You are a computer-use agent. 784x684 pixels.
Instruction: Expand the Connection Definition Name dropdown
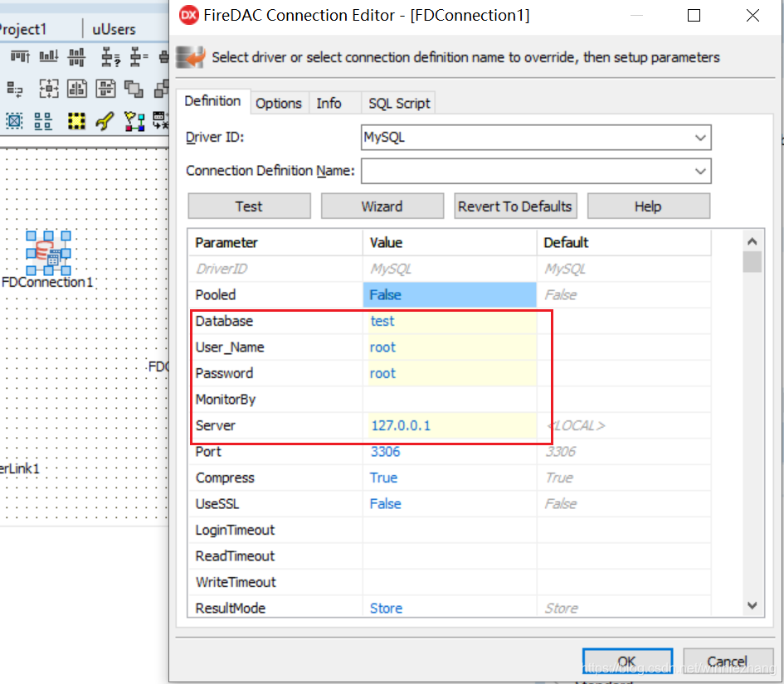pos(700,172)
